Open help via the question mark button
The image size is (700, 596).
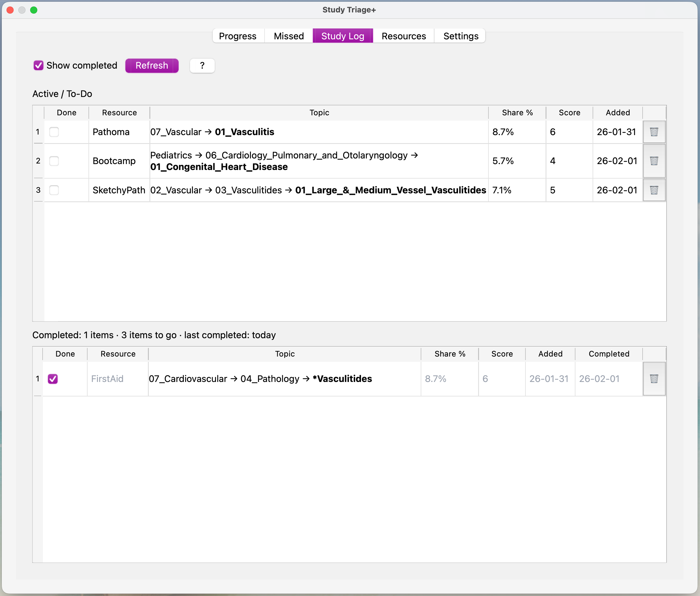point(202,66)
